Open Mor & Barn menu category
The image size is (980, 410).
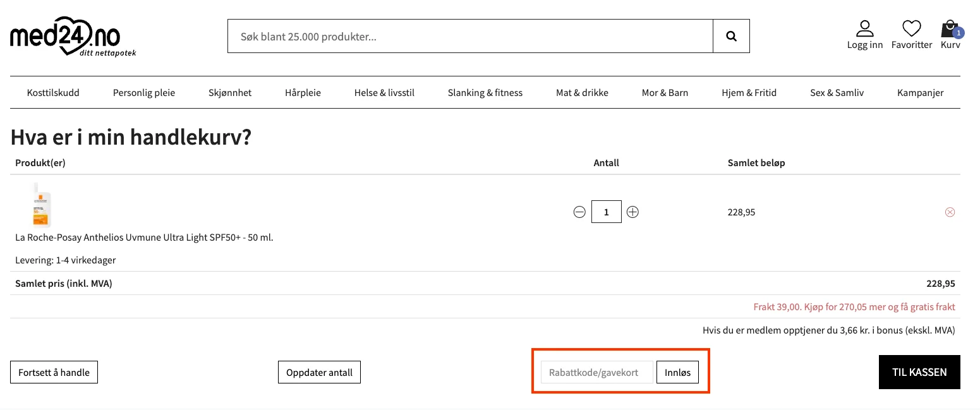665,92
